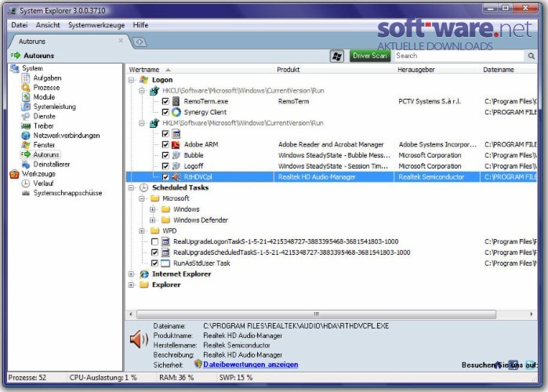Click the System computer icon in sidebar
This screenshot has height=392, width=548.
point(14,68)
